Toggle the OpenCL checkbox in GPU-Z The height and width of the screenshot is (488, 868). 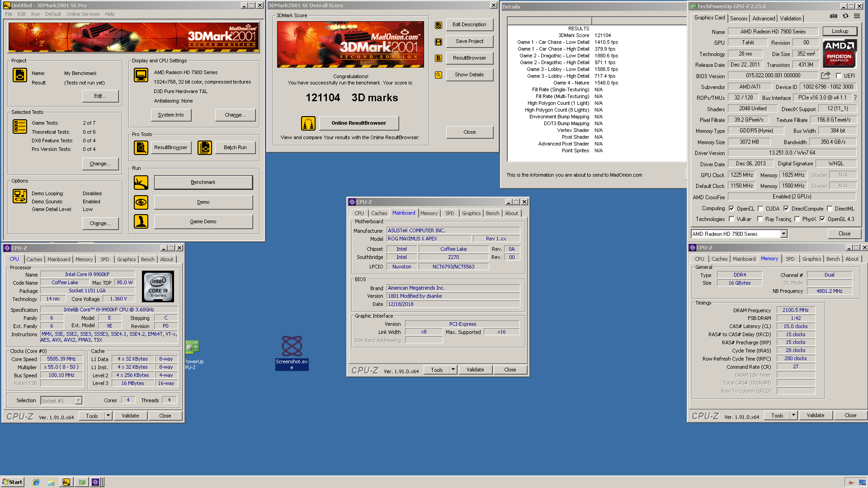tap(731, 209)
